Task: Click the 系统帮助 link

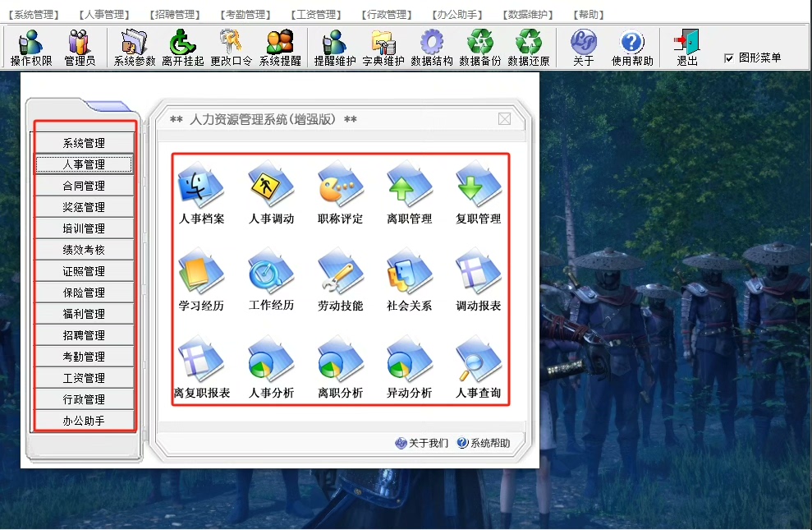Action: [484, 443]
